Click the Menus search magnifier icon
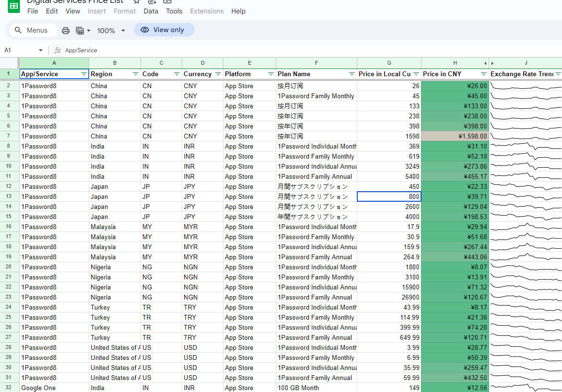The height and width of the screenshot is (392, 562). [x=18, y=30]
